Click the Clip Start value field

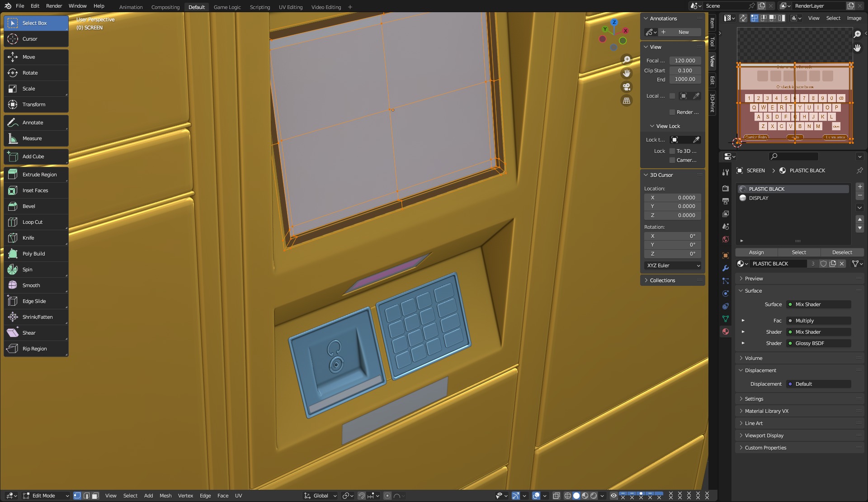coord(685,71)
